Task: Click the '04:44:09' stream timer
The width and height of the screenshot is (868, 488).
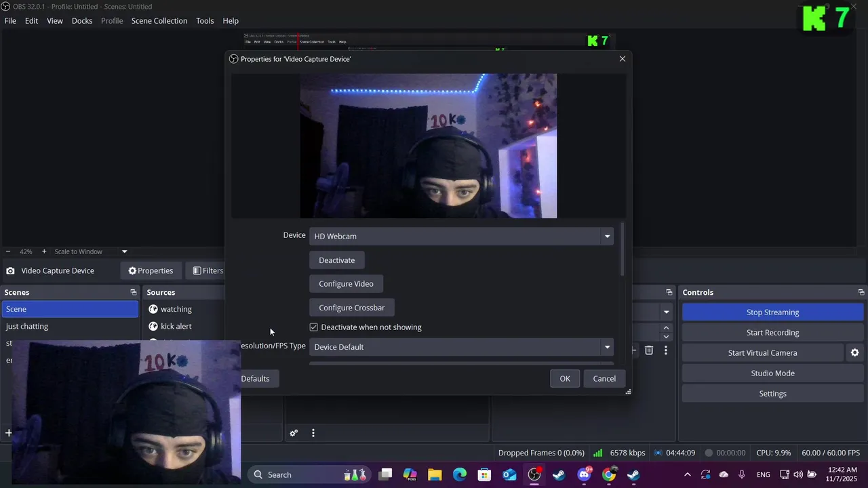Action: 680,453
